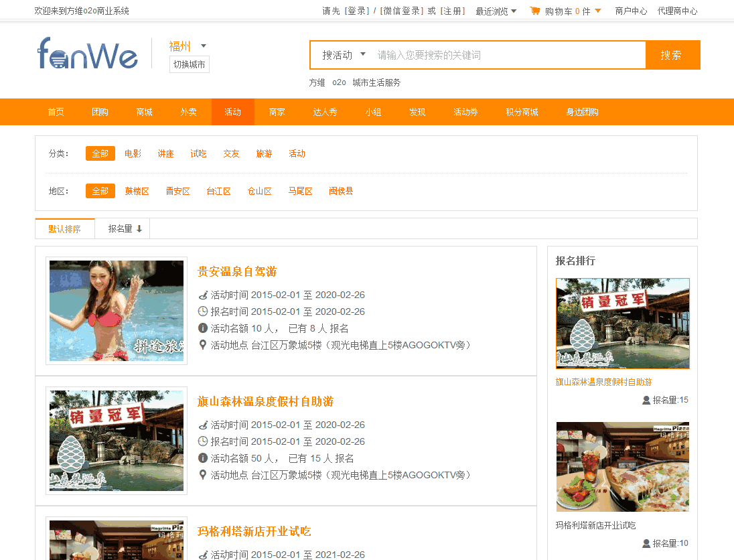This screenshot has height=560, width=734.
Task: Click clock icon for 旗山森林温泉度假村自助游 signup time
Action: pyautogui.click(x=203, y=441)
